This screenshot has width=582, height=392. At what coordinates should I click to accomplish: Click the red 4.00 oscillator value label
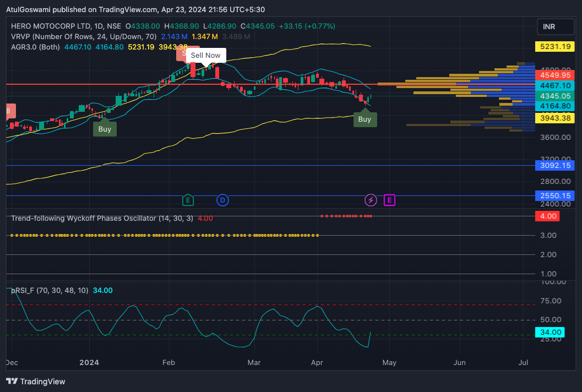click(547, 216)
